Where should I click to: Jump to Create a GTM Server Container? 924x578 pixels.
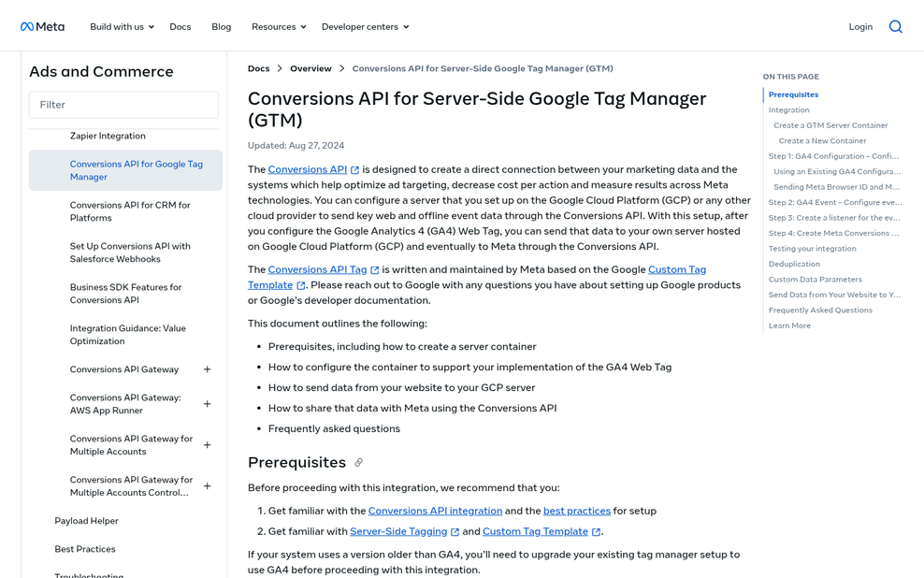pos(830,125)
